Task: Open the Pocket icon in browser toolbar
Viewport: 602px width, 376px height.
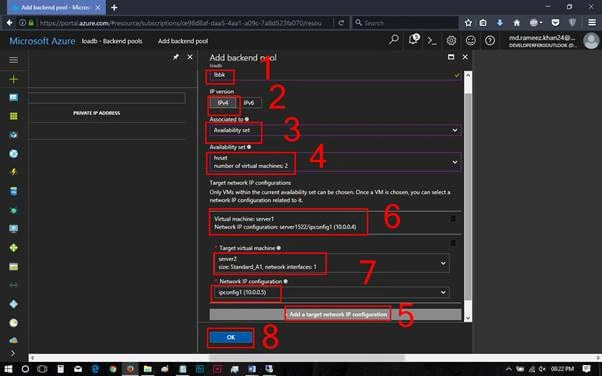Action: (555, 23)
